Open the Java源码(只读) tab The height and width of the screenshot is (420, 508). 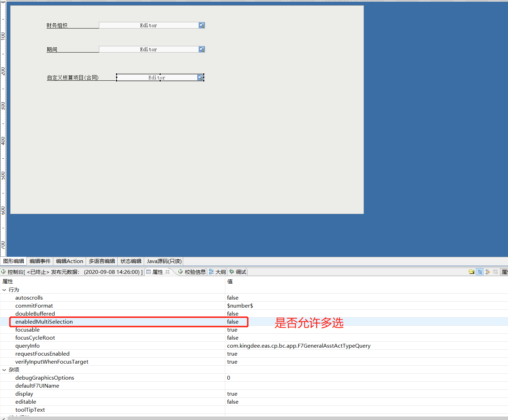[164, 261]
